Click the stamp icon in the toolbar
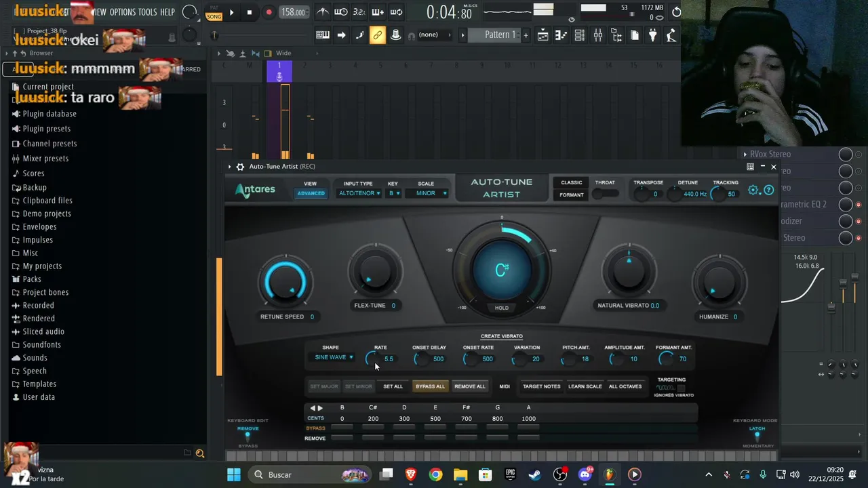This screenshot has height=488, width=868. pos(396,35)
